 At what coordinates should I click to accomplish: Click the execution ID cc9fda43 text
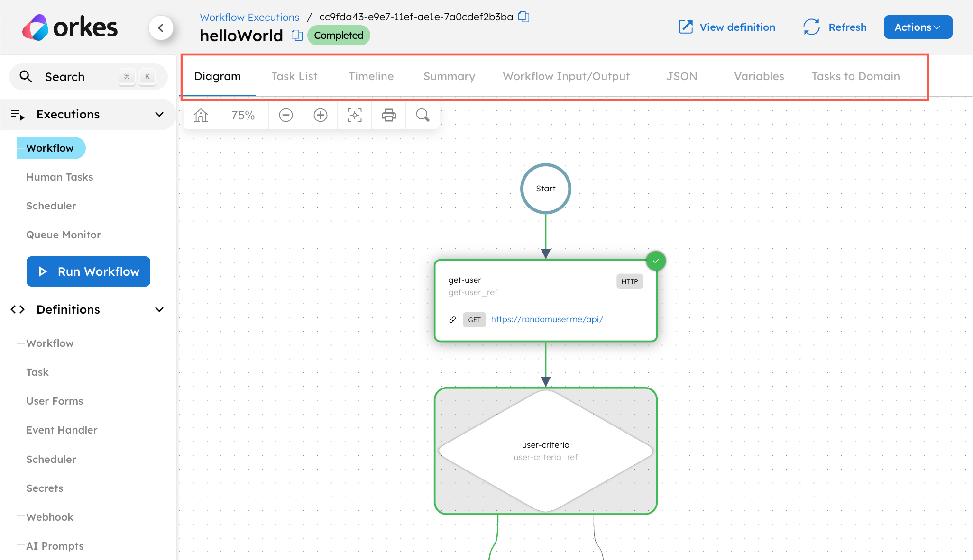(416, 17)
